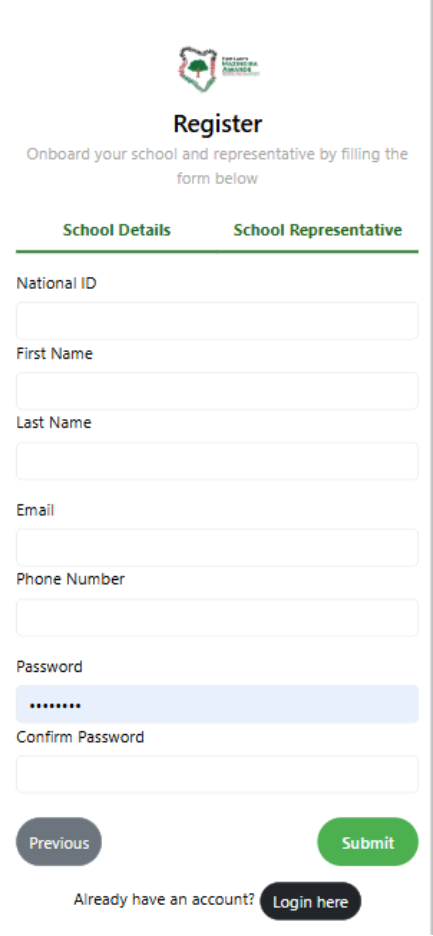Select the Last Name text box

tap(217, 461)
